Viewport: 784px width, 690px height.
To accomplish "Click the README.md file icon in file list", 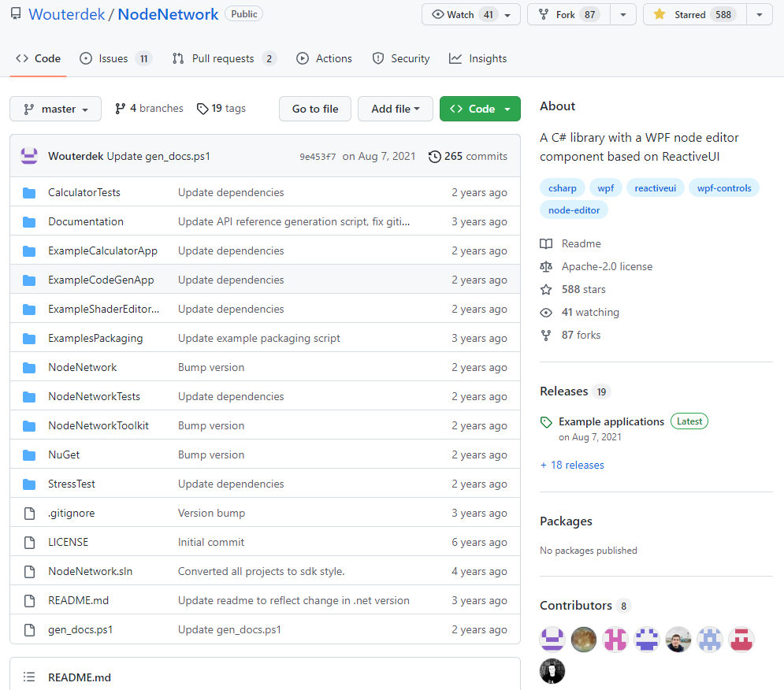I will [x=29, y=600].
